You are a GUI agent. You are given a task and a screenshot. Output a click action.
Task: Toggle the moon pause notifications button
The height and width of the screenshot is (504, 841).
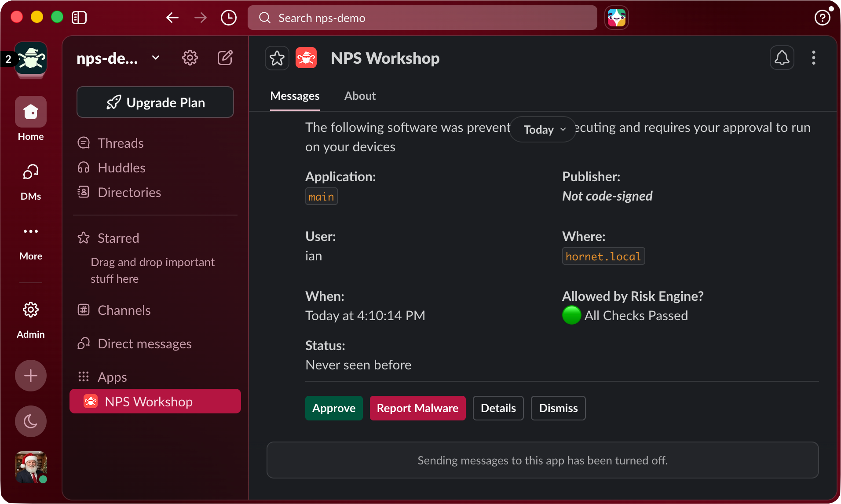click(31, 421)
